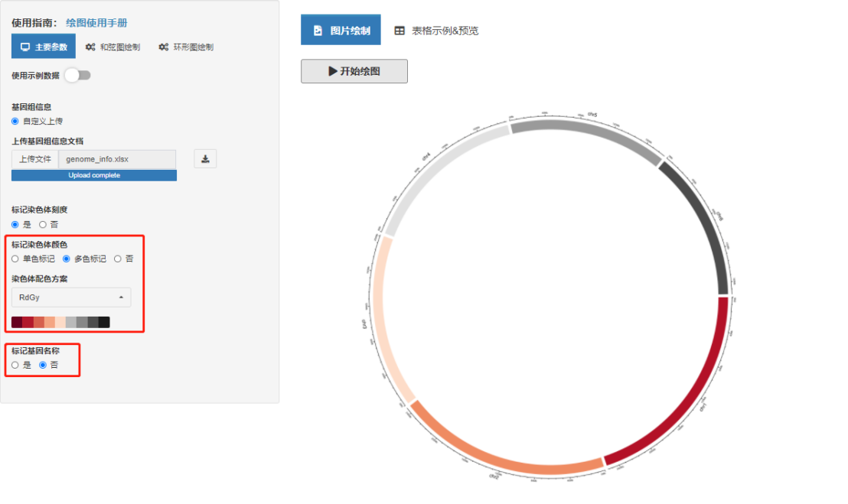Toggle the 使用示例数据 switch

[77, 75]
